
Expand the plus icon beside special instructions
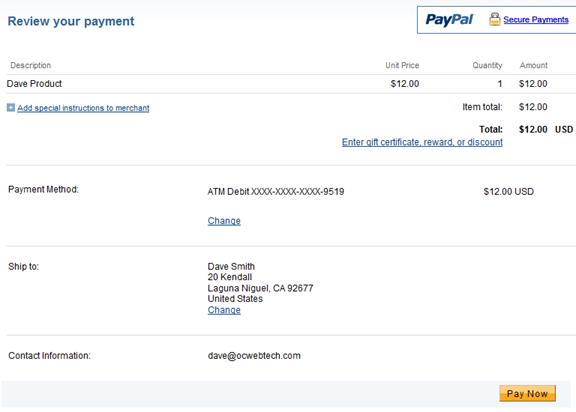click(11, 108)
